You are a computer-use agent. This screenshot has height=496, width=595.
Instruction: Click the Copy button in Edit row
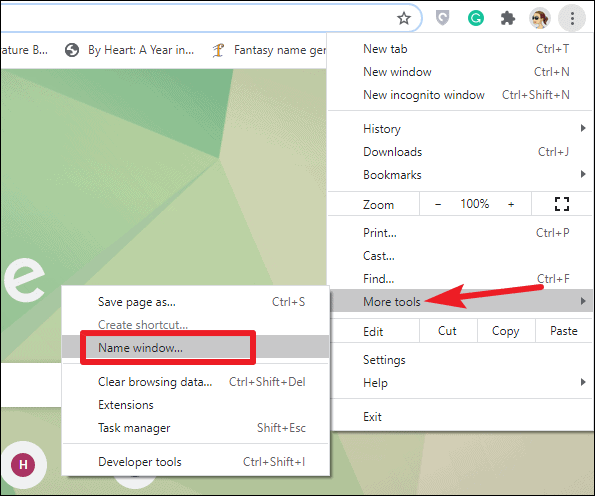coord(505,331)
